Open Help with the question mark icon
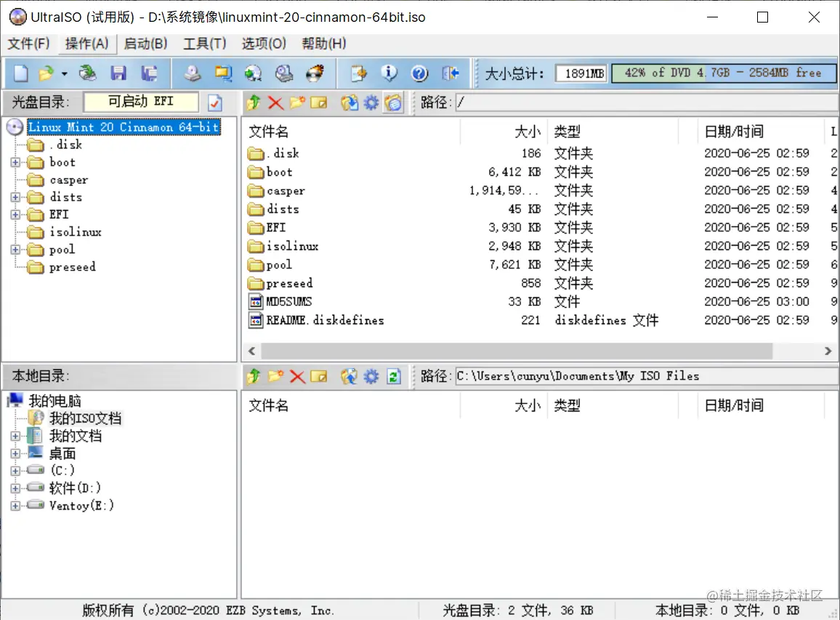840x620 pixels. click(419, 73)
